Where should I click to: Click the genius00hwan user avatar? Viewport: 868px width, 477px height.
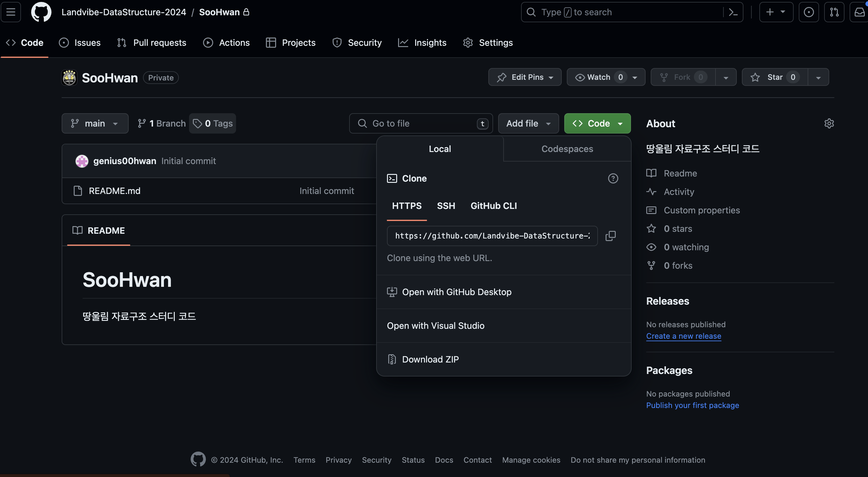point(82,161)
